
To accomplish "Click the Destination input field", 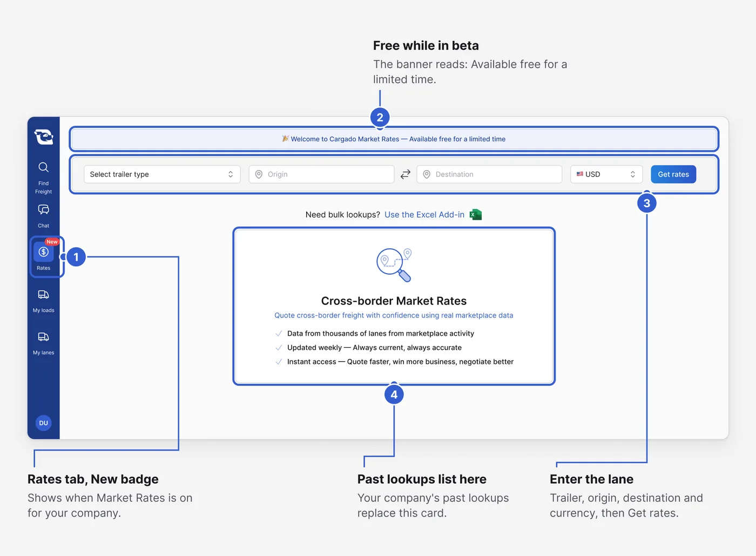I will coord(489,174).
